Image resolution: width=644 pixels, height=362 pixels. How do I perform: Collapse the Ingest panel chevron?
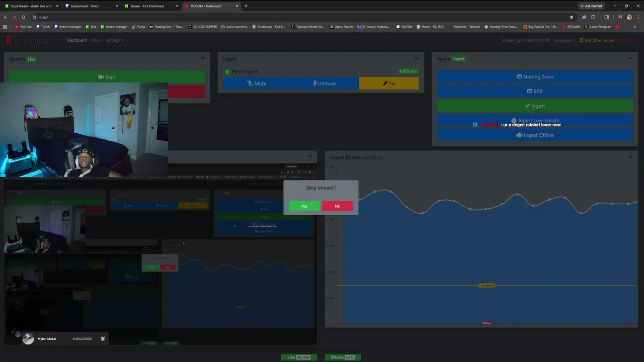pyautogui.click(x=417, y=58)
